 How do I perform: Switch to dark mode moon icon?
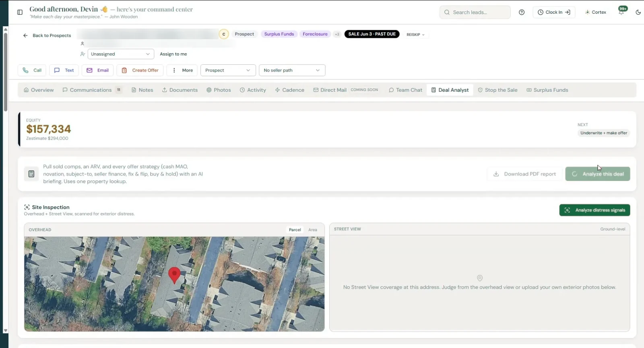point(638,12)
